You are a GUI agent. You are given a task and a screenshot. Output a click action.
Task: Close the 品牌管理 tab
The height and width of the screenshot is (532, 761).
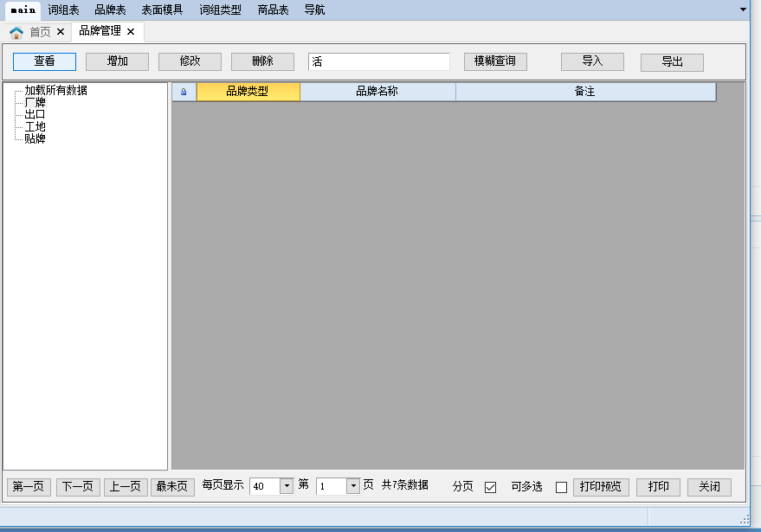(131, 31)
